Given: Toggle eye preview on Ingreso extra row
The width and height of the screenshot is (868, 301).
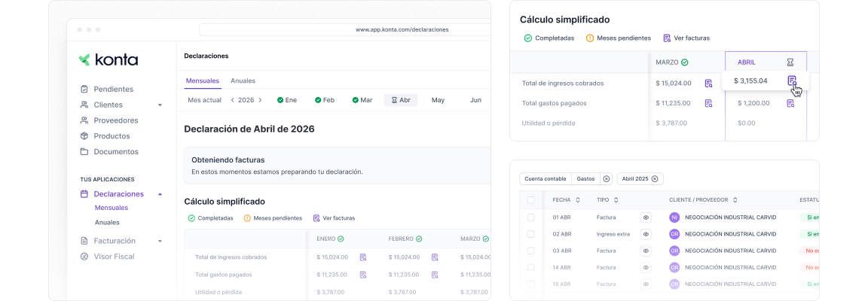Looking at the screenshot, I should (x=646, y=234).
